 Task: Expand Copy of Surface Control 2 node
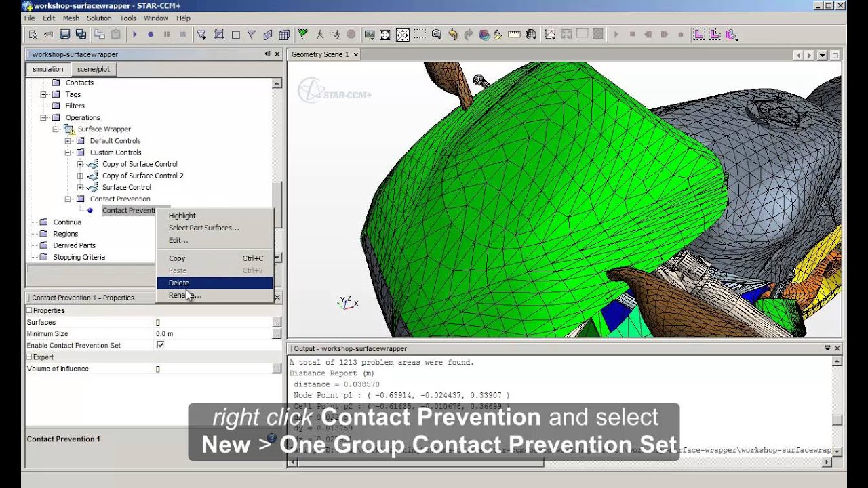(x=81, y=176)
